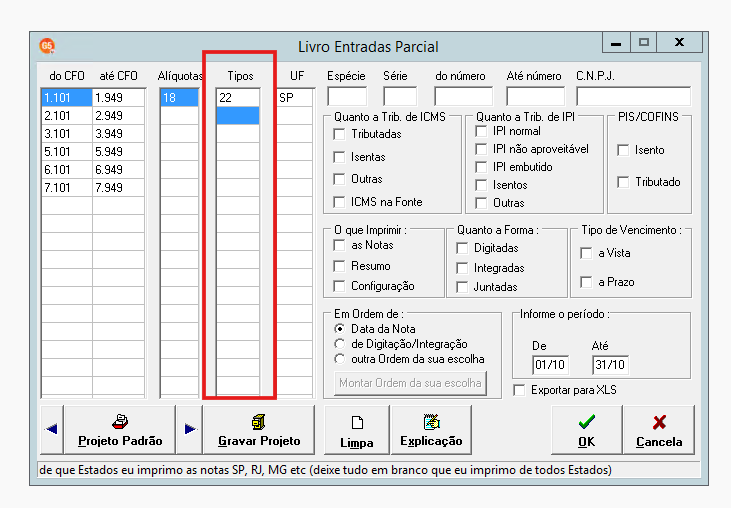
Task: Select the 5.949 até CFO cell
Action: tap(118, 152)
